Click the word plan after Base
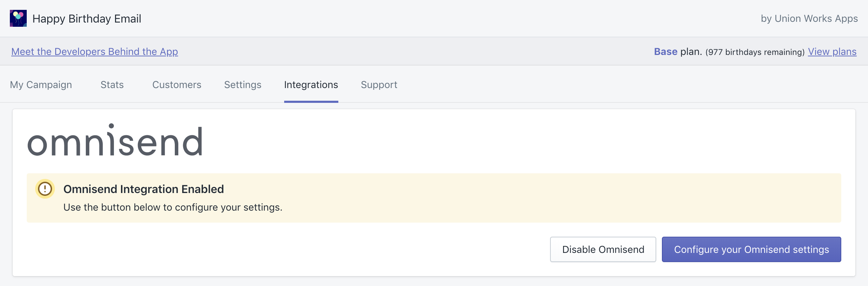This screenshot has height=286, width=868. pos(691,52)
